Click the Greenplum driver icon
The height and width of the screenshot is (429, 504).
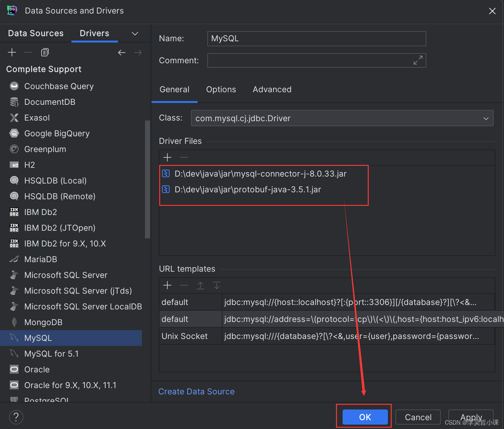point(14,149)
